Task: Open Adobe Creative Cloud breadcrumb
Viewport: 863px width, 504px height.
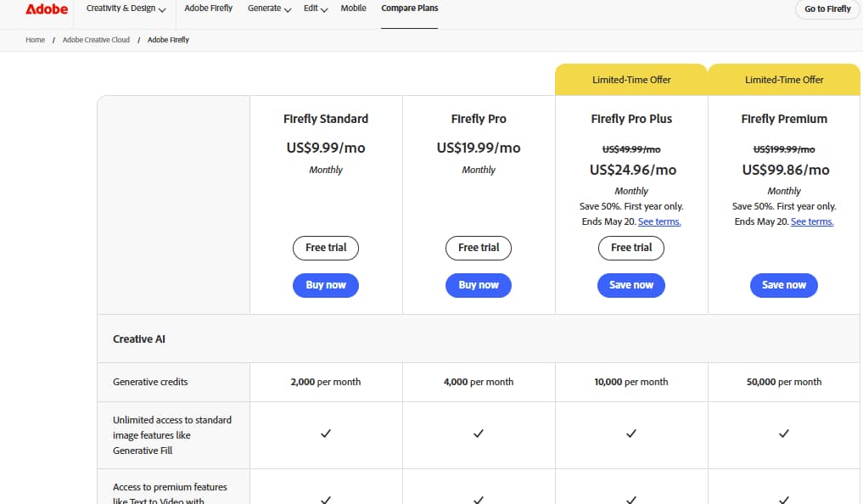Action: tap(97, 40)
